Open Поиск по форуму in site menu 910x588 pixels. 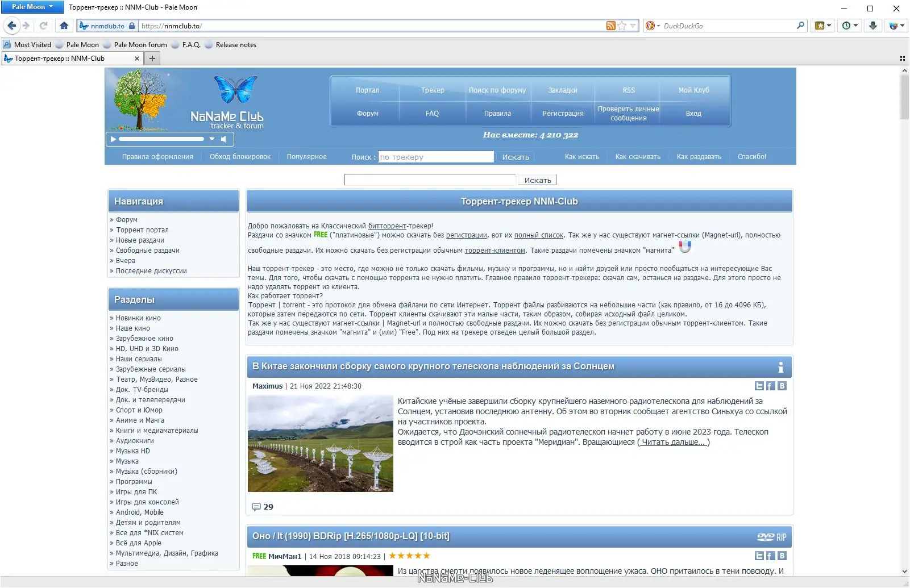(x=497, y=90)
